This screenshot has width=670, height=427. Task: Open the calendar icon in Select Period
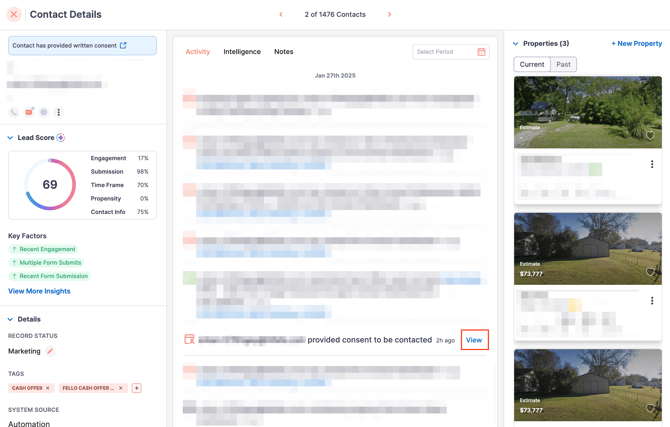click(x=481, y=52)
